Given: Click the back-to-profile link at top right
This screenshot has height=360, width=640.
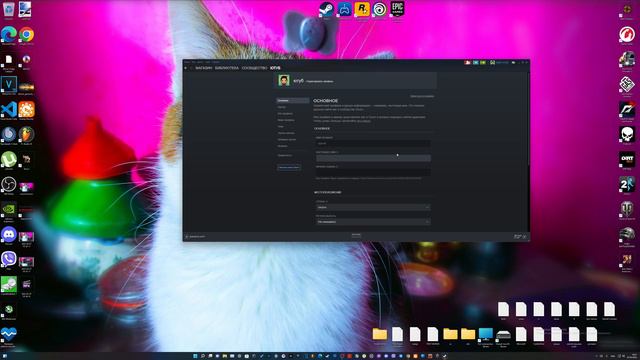Looking at the screenshot, I should point(422,96).
